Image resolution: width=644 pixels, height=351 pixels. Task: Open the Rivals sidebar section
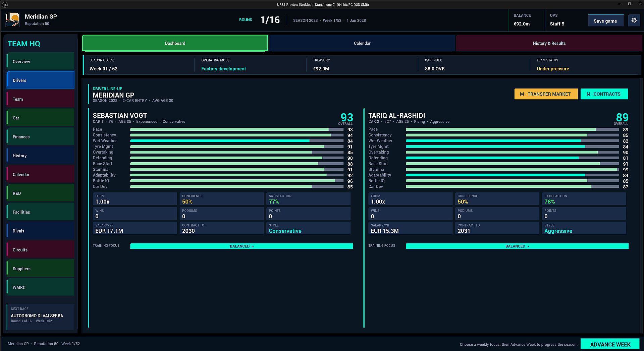[41, 231]
